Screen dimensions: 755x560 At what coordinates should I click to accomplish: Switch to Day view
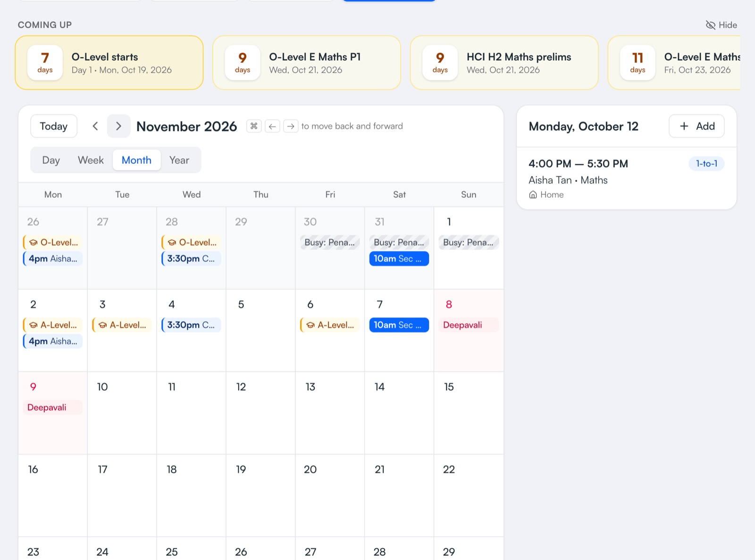51,160
